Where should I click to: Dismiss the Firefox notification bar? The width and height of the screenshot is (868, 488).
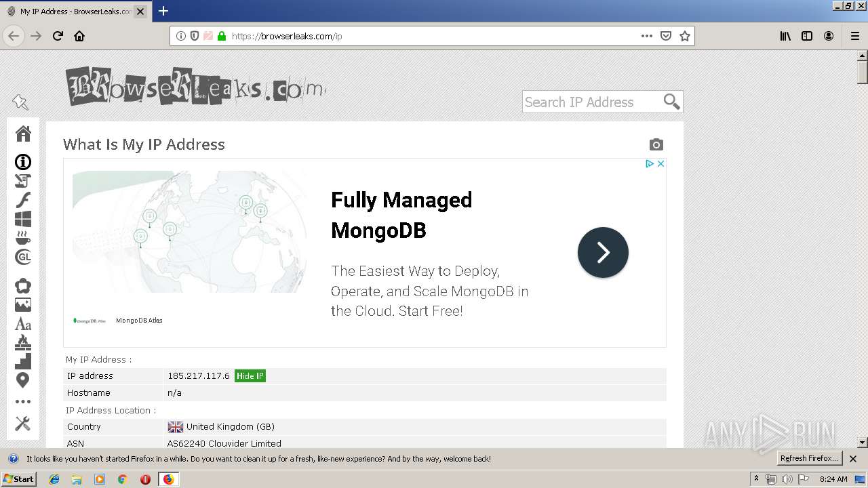853,459
